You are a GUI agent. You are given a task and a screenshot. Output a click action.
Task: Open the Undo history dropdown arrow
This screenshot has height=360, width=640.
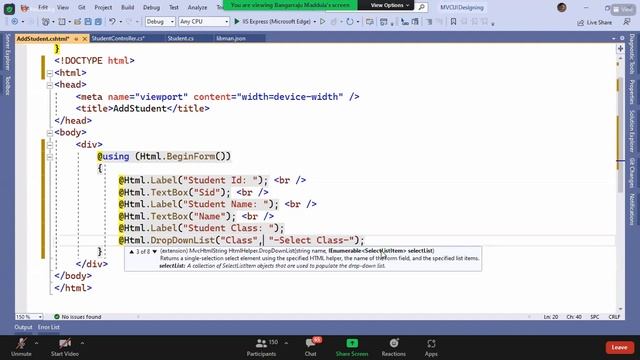coord(121,22)
